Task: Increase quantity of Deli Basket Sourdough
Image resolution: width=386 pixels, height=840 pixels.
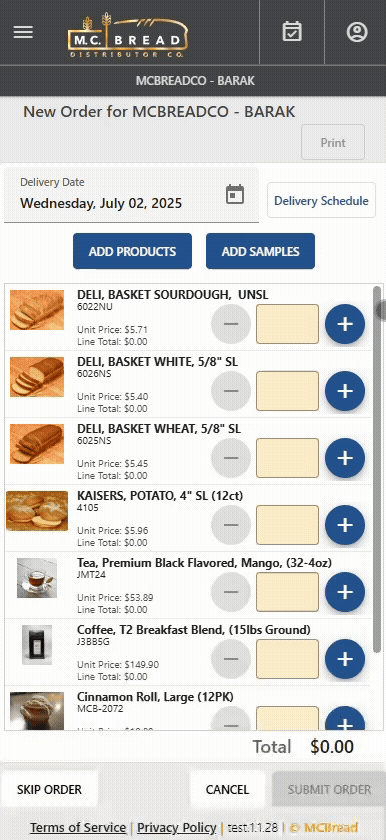Action: (x=345, y=324)
